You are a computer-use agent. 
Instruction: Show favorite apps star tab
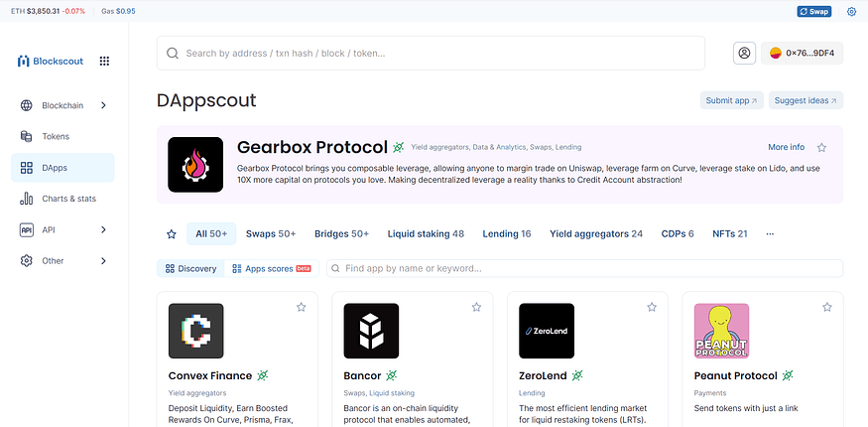coord(172,233)
